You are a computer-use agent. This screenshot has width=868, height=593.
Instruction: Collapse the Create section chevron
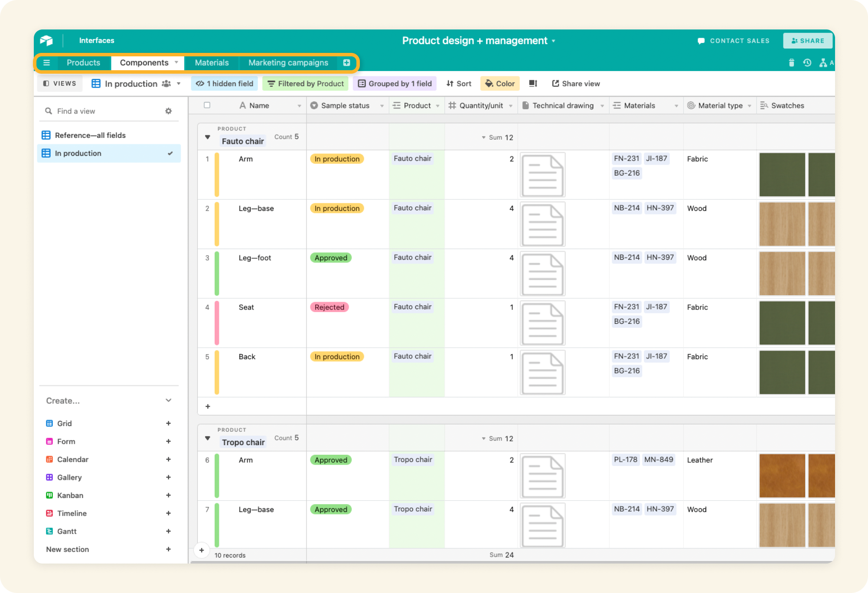(169, 401)
